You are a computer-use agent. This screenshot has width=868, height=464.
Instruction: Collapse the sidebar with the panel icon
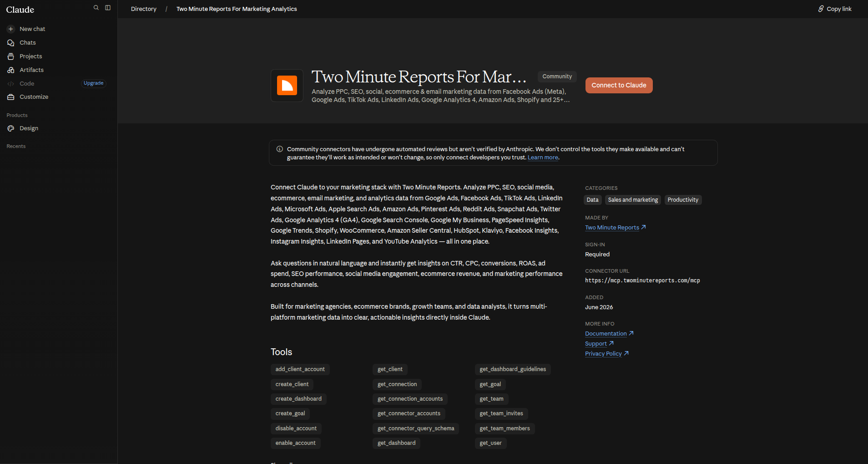[108, 8]
